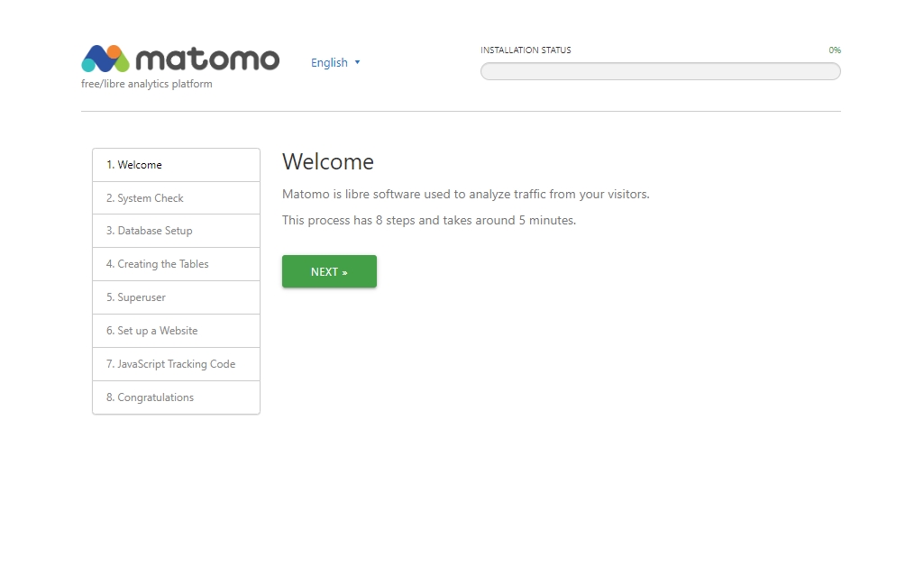924x566 pixels.
Task: Click the small arrow beside English
Action: click(x=358, y=62)
